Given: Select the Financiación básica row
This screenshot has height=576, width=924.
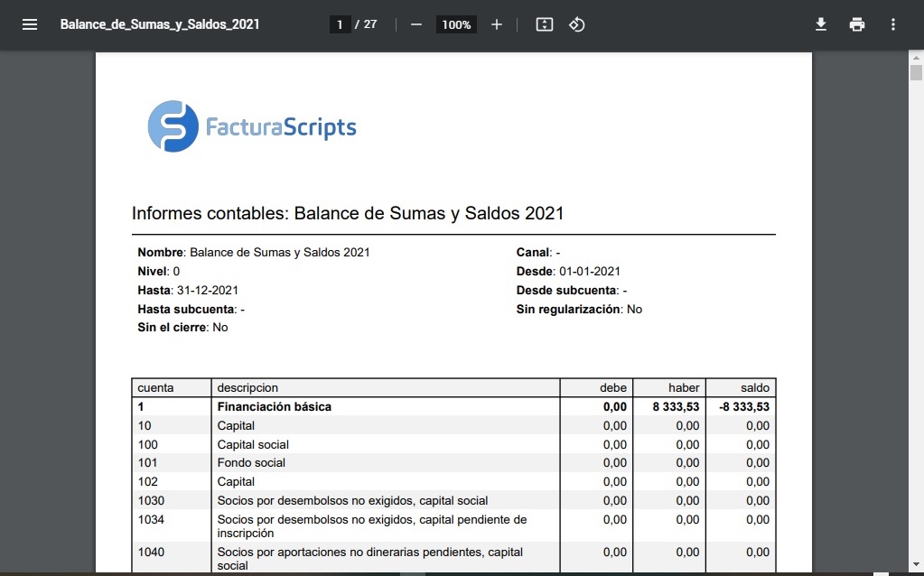Looking at the screenshot, I should (x=274, y=406).
